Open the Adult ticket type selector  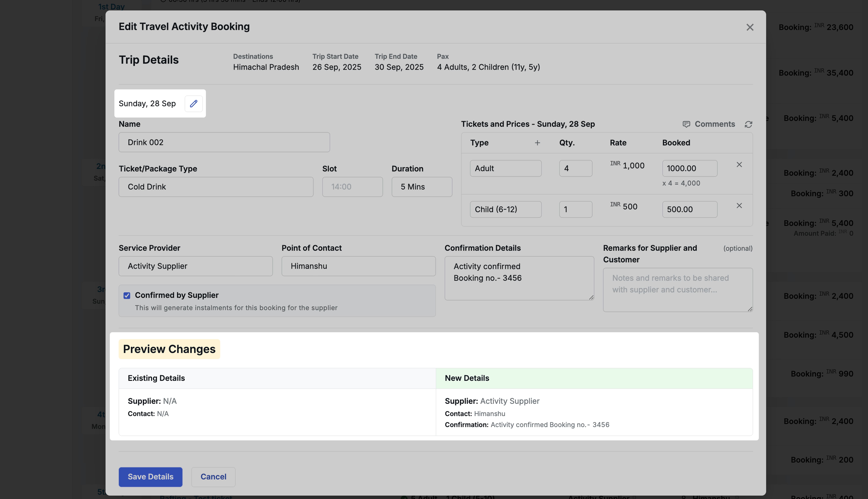coord(506,168)
